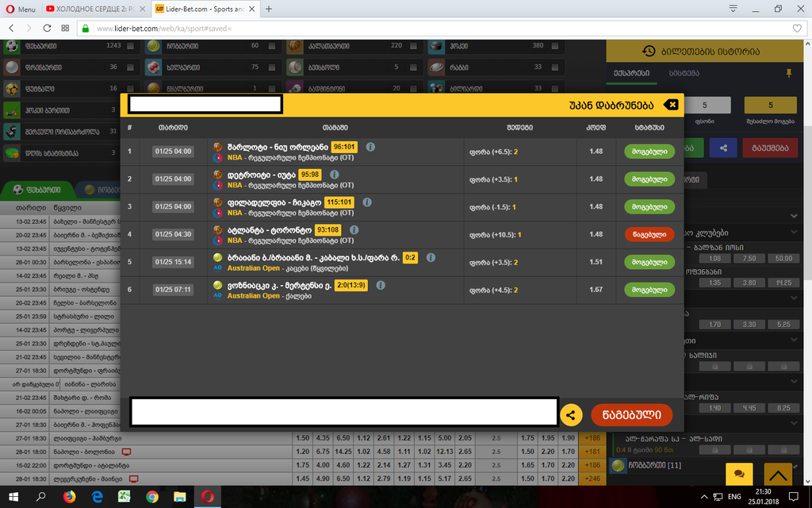Click the futsal ball icon next to ფუტსალი

tap(12, 89)
